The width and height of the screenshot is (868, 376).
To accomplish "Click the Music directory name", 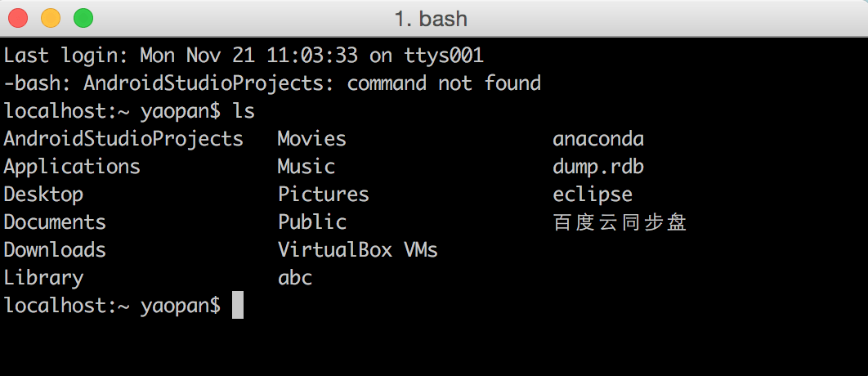I will 306,167.
